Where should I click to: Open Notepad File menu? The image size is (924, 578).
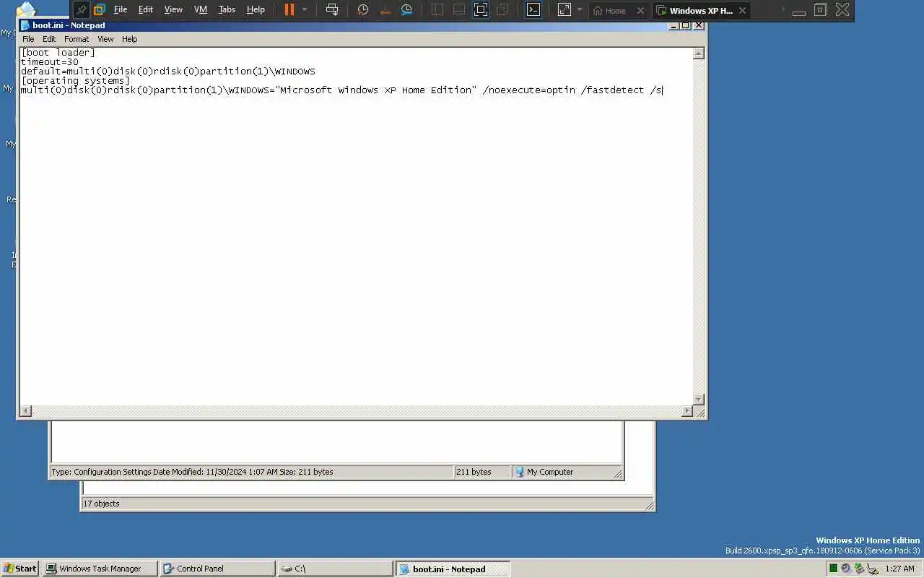coord(28,39)
